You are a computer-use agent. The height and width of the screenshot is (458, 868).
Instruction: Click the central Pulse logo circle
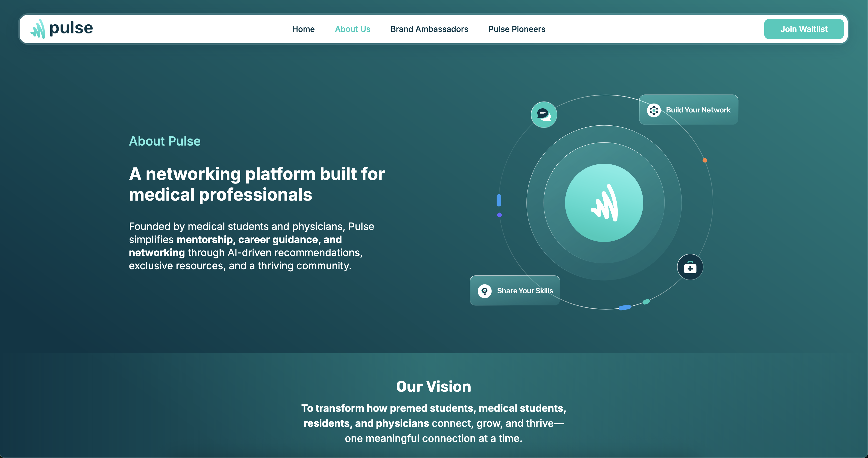tap(604, 203)
